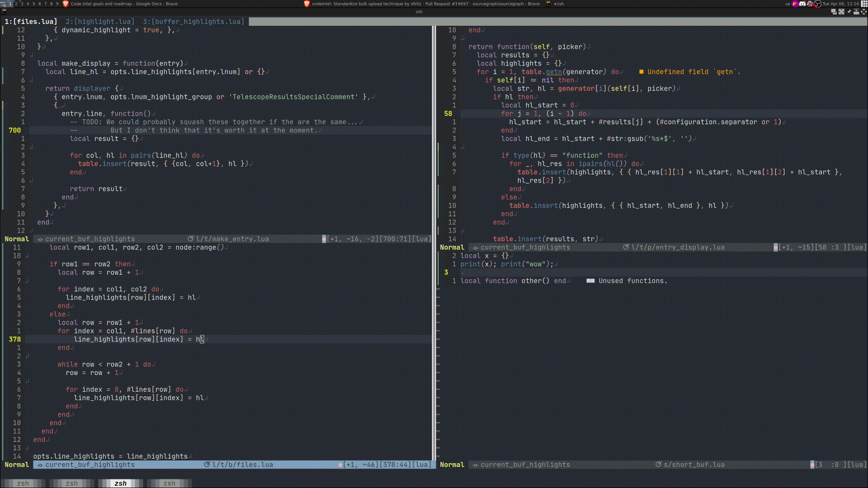Click the date and time display
The image size is (868, 488).
[x=840, y=4]
